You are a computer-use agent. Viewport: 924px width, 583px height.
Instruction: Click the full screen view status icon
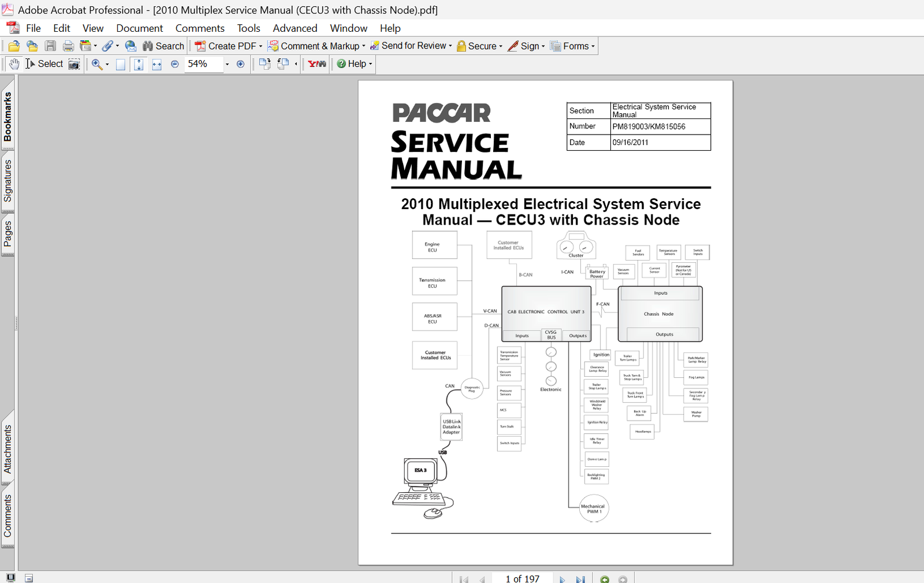point(10,578)
